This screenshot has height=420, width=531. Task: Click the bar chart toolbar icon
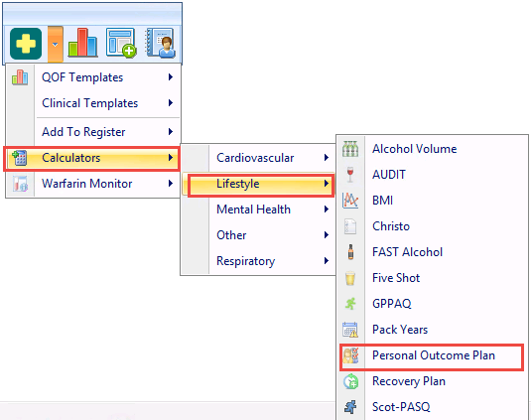tap(83, 43)
